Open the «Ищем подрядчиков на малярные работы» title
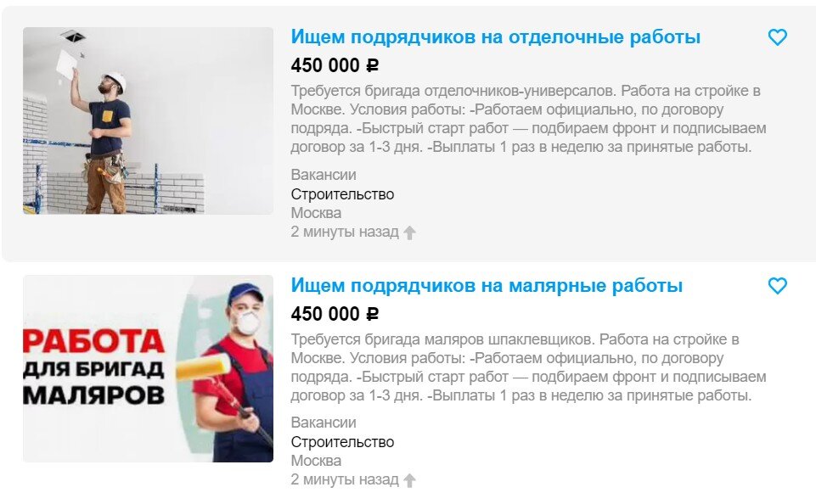The height and width of the screenshot is (504, 816). pyautogui.click(x=487, y=286)
